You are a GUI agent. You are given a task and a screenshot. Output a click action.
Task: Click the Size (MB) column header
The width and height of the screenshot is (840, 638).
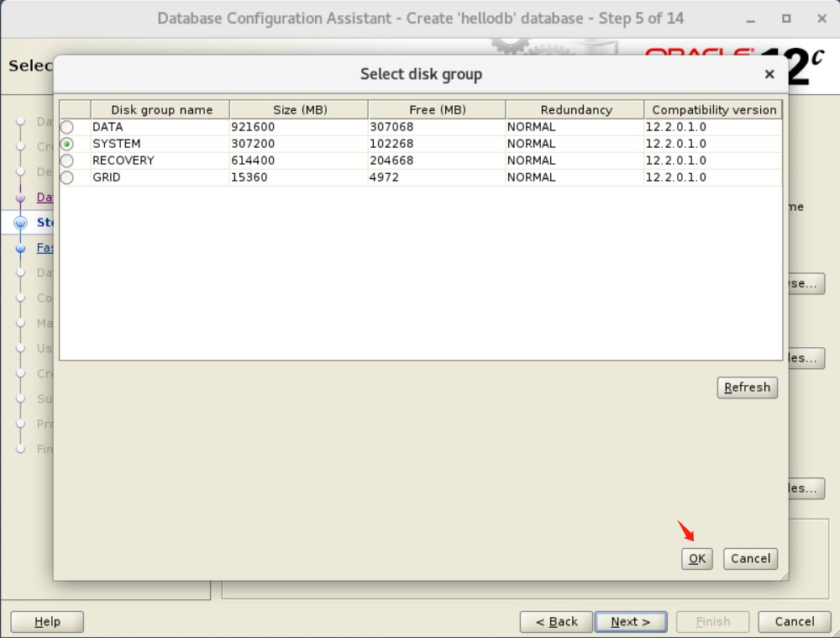coord(299,109)
